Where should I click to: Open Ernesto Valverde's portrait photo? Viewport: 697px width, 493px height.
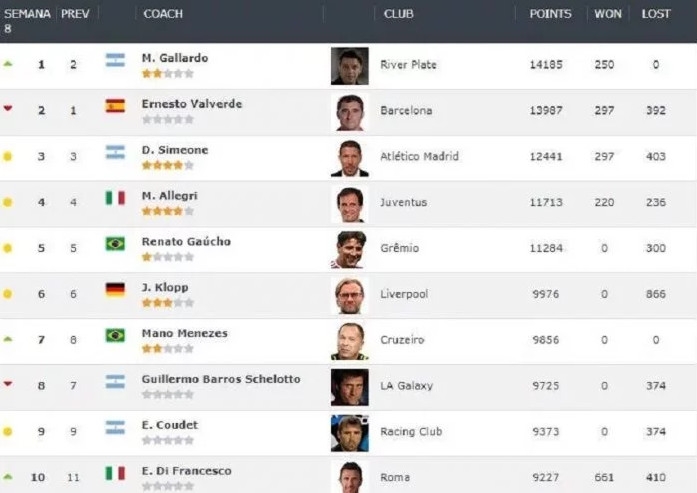point(350,112)
